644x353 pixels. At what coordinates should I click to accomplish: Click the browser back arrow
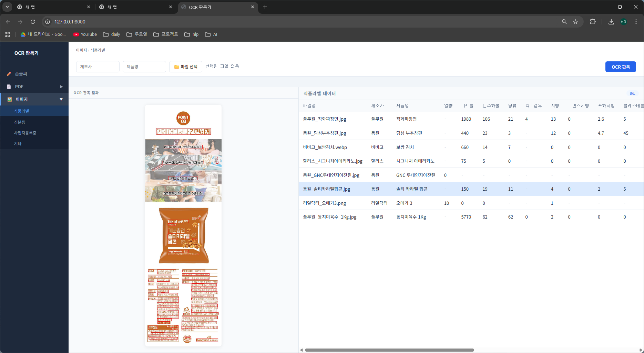[x=8, y=22]
